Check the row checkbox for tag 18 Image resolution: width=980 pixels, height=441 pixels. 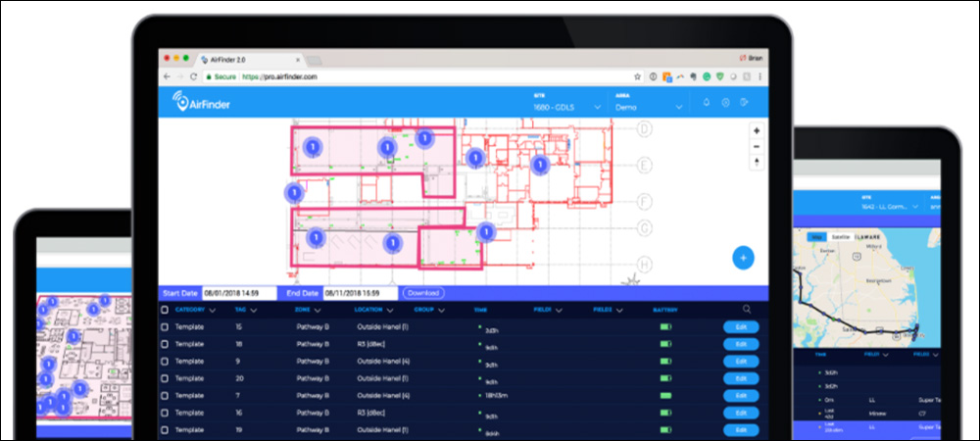(165, 344)
